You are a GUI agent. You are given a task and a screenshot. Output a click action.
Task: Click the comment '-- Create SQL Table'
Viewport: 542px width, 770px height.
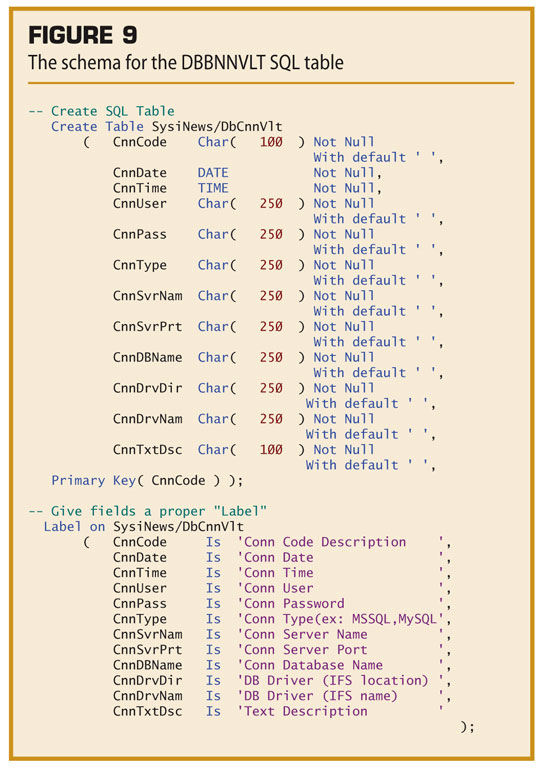[x=101, y=111]
